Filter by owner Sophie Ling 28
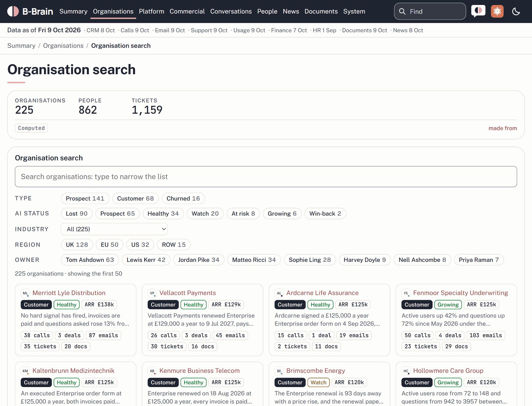Screen dimensions: 532x406 pyautogui.click(x=310, y=260)
